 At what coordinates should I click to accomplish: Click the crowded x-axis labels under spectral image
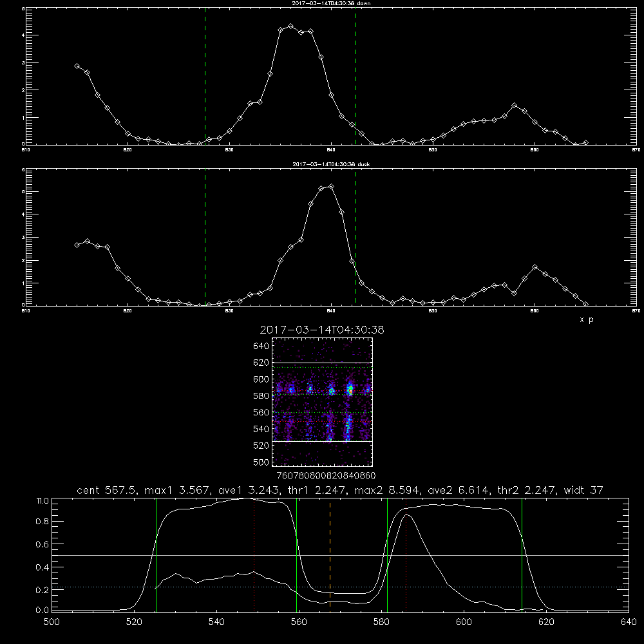tap(326, 476)
